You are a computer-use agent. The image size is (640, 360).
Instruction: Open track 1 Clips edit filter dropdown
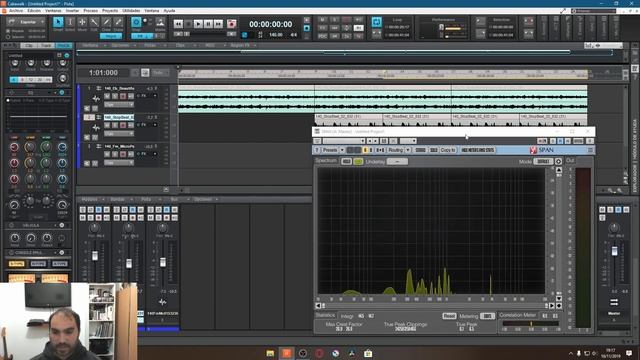(119, 104)
